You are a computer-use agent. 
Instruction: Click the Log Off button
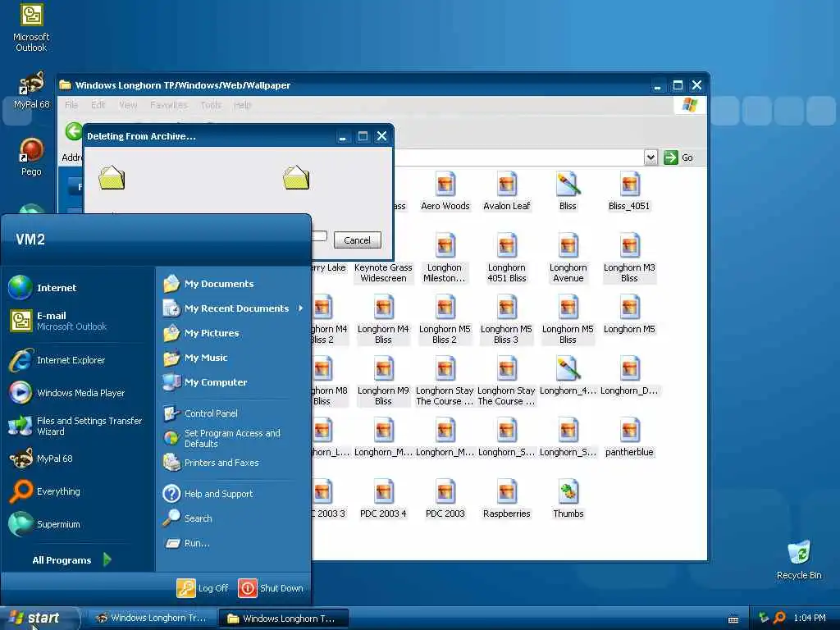click(x=203, y=588)
